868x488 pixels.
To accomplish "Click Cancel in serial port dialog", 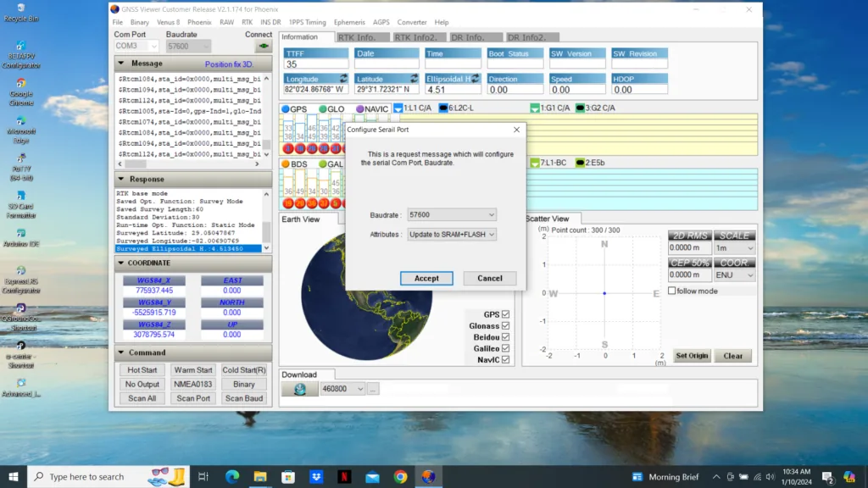I will [490, 278].
